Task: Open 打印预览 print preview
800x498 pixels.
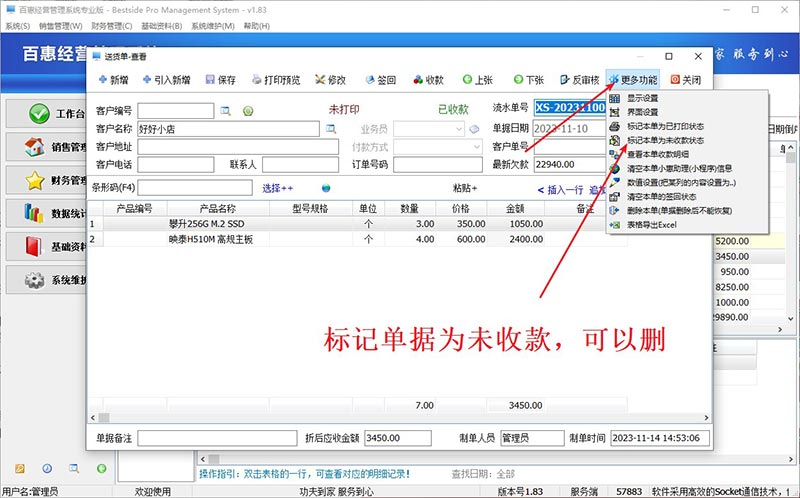Action: click(x=276, y=80)
